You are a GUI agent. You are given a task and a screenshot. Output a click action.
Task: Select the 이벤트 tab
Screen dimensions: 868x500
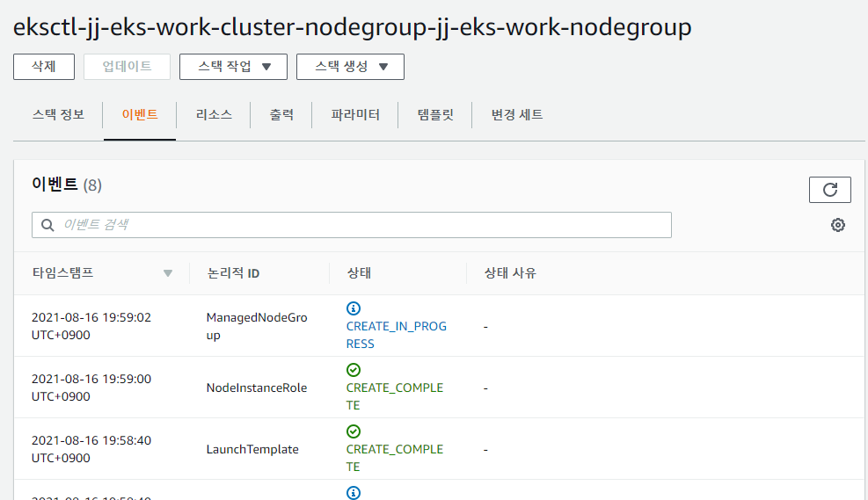140,114
